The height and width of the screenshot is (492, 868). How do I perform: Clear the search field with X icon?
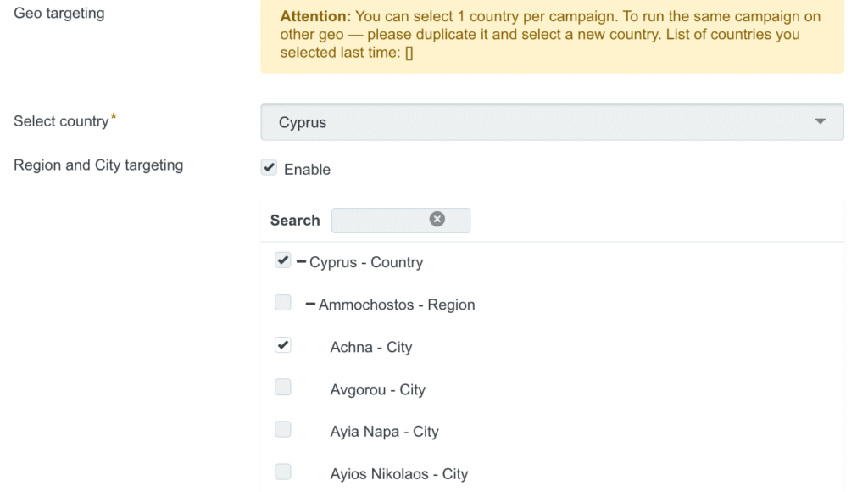pos(437,219)
